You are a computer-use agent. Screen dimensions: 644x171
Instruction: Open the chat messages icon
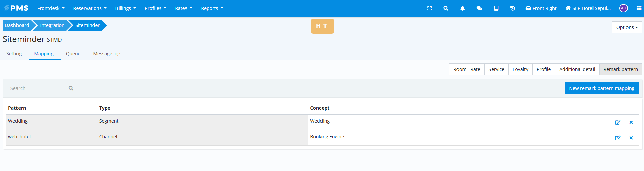[x=479, y=8]
